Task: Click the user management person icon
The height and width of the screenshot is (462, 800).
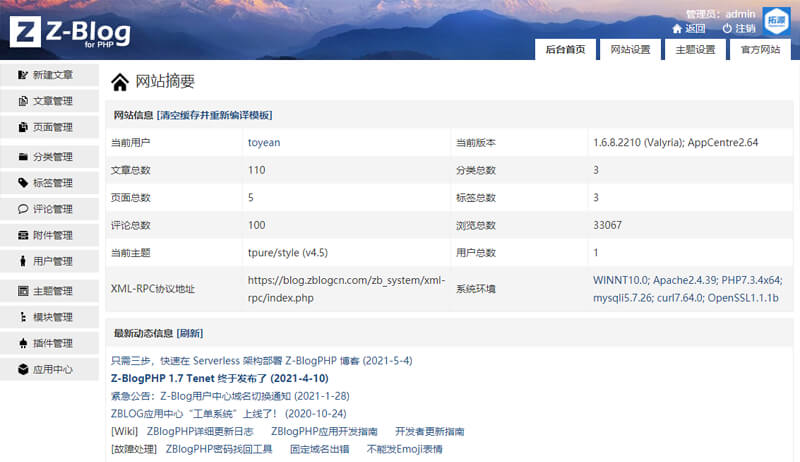Action: [23, 261]
